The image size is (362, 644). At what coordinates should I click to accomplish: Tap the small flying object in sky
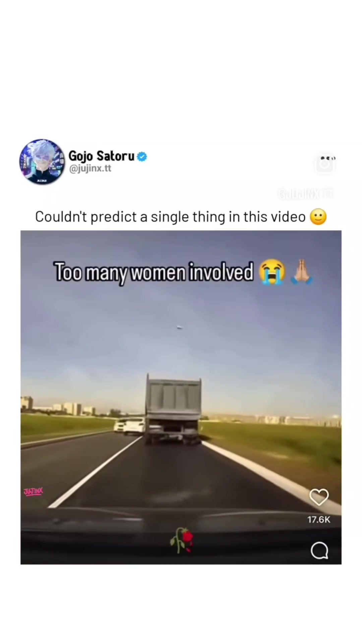click(180, 328)
